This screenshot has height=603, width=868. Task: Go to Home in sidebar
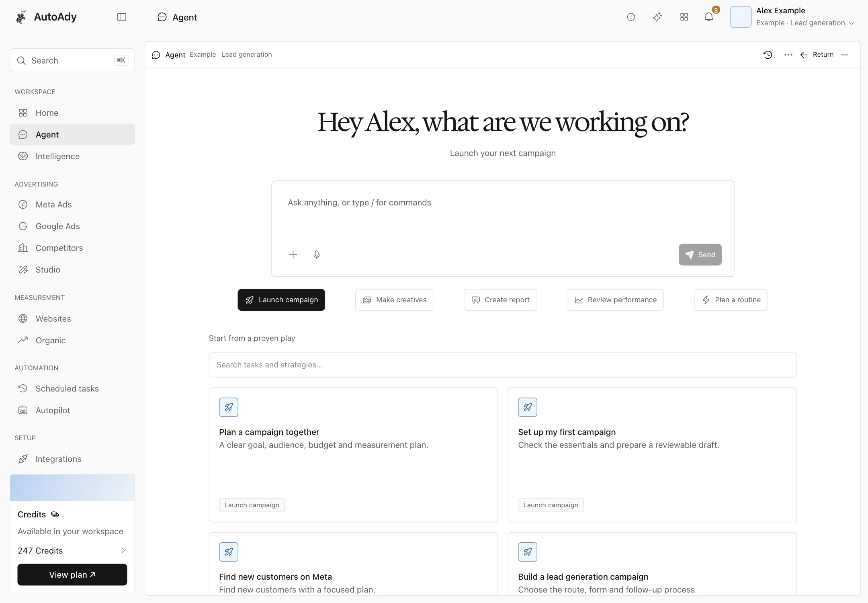point(72,113)
